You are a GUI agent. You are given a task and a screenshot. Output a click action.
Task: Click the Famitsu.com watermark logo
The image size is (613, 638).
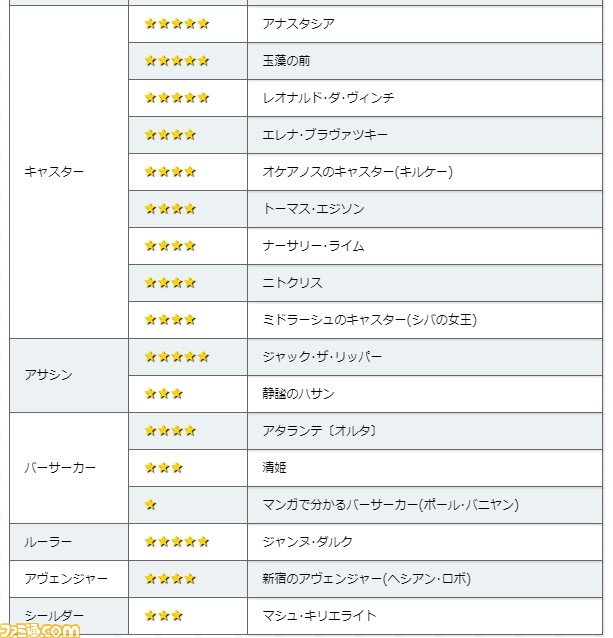click(40, 630)
